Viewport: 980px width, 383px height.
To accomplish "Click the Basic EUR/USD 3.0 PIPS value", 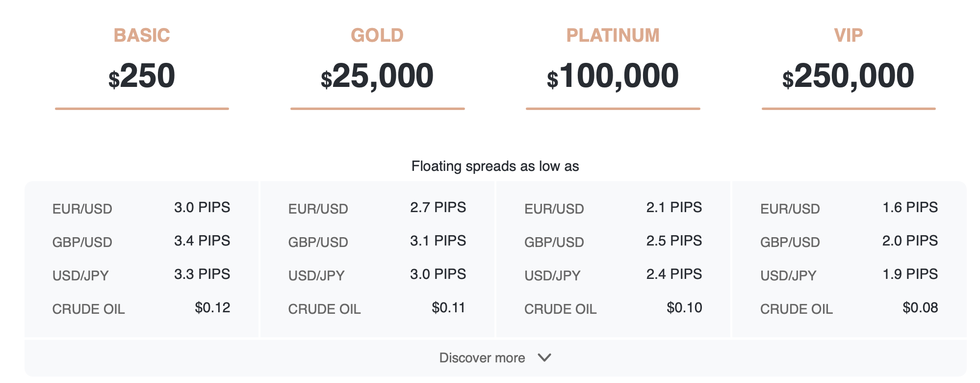I will (x=202, y=207).
